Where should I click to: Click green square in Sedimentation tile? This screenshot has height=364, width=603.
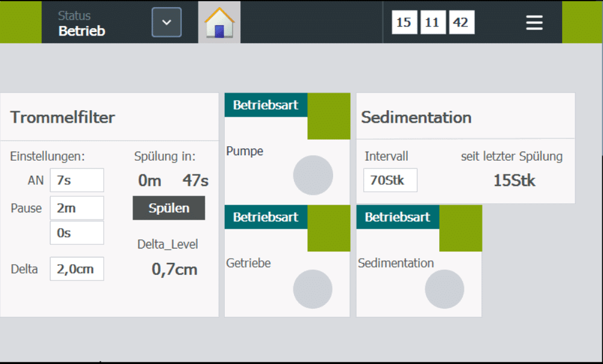pyautogui.click(x=460, y=229)
